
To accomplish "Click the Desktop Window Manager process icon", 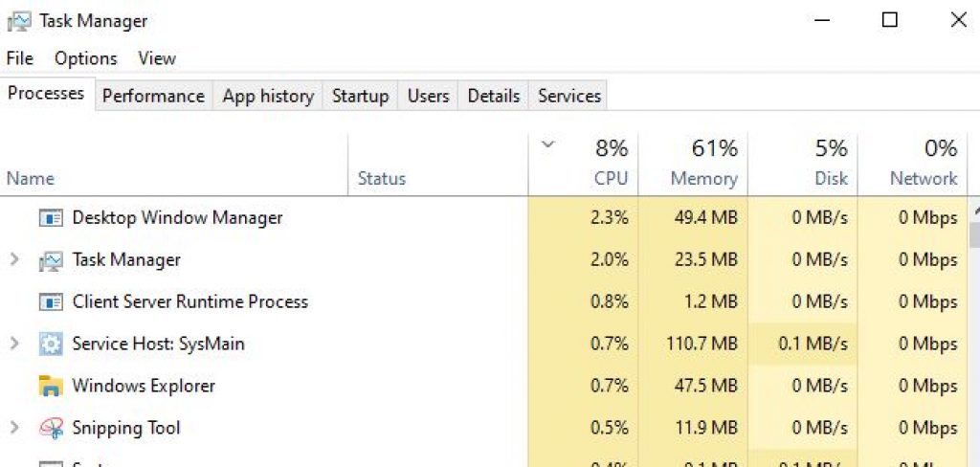I will click(50, 217).
